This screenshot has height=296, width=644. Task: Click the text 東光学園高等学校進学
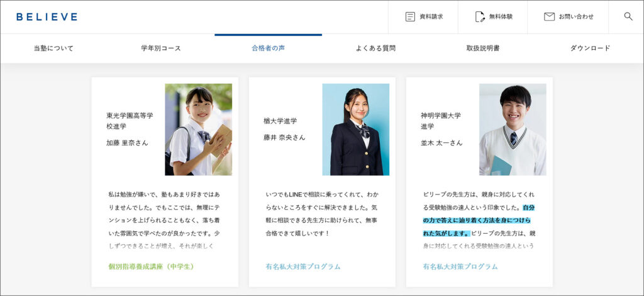pyautogui.click(x=130, y=121)
